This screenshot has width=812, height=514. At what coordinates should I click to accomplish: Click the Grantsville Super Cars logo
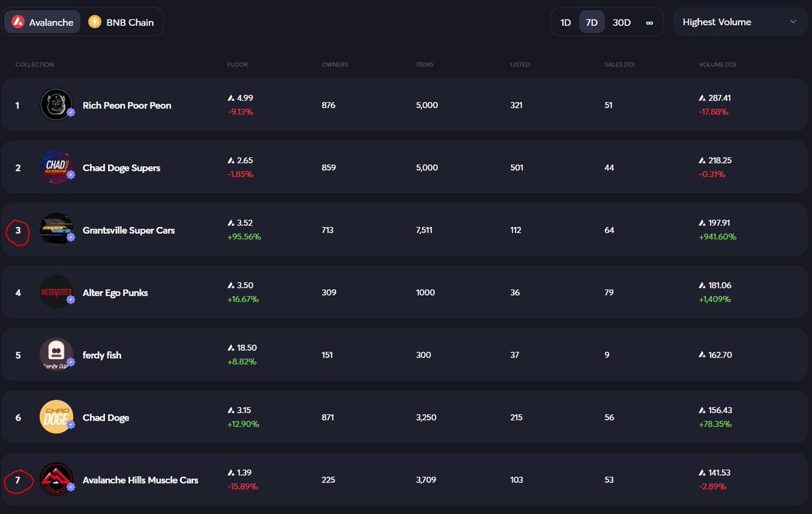pos(57,230)
